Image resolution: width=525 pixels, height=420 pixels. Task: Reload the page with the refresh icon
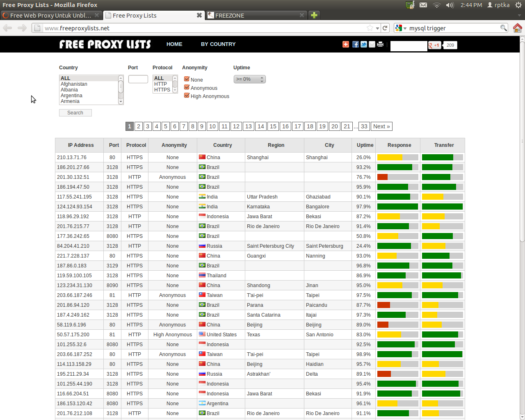385,28
